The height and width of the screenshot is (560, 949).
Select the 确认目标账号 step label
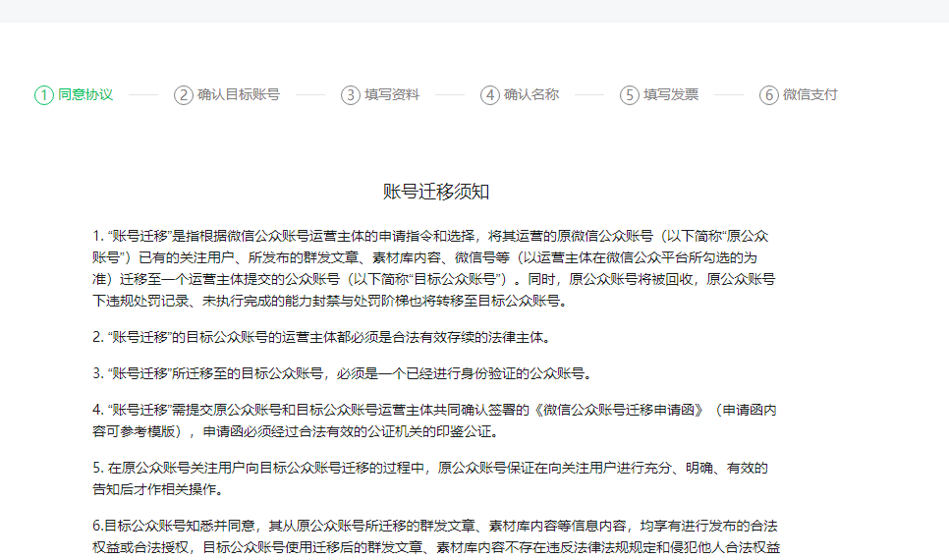coord(239,94)
